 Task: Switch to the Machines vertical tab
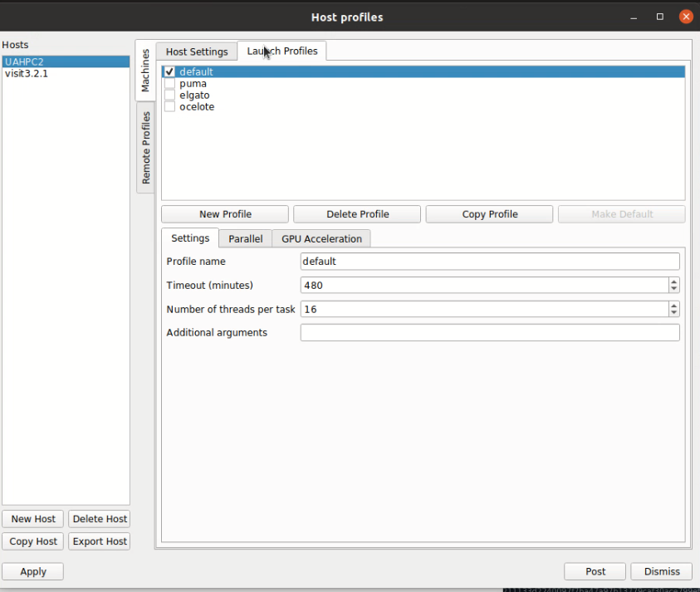coord(145,71)
